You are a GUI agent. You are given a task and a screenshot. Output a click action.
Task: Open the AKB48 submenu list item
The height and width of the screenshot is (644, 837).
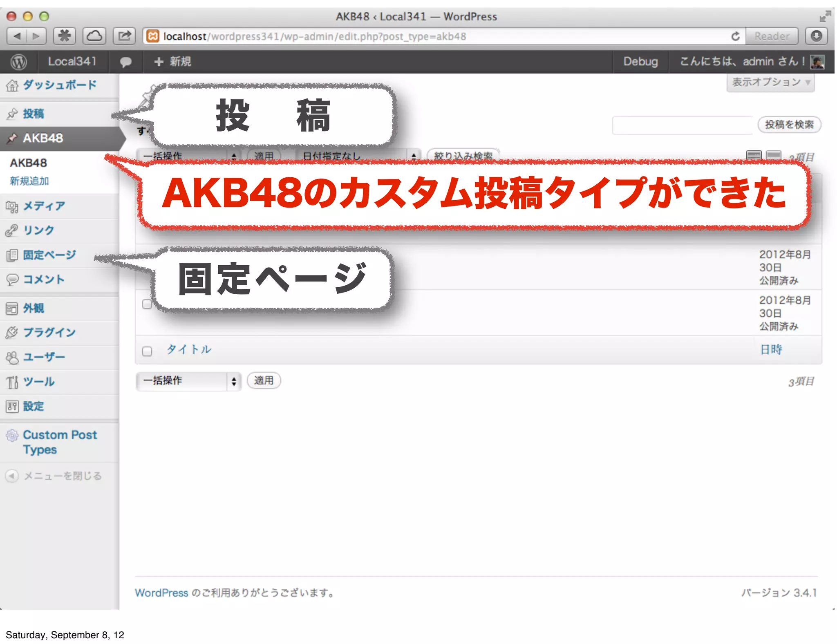28,163
